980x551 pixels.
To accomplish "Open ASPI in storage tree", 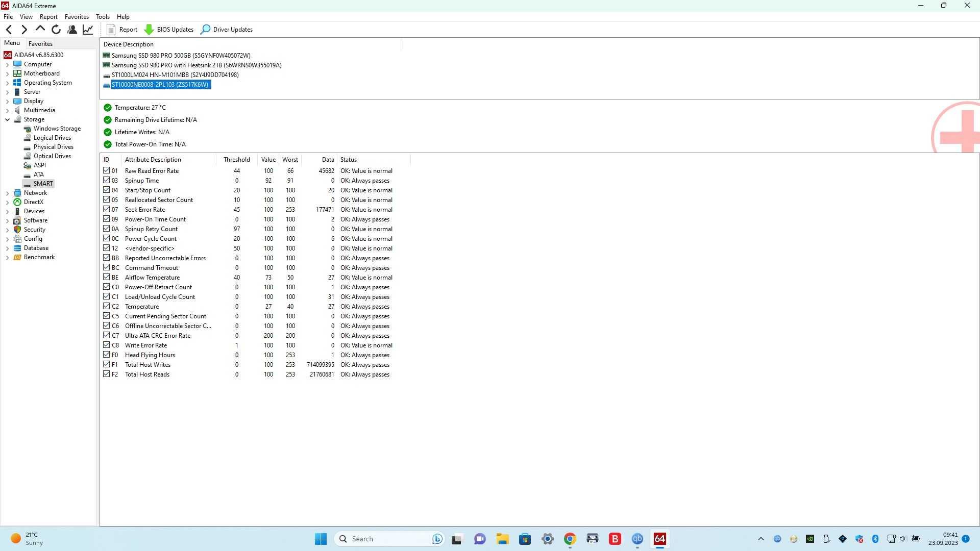I will click(39, 165).
